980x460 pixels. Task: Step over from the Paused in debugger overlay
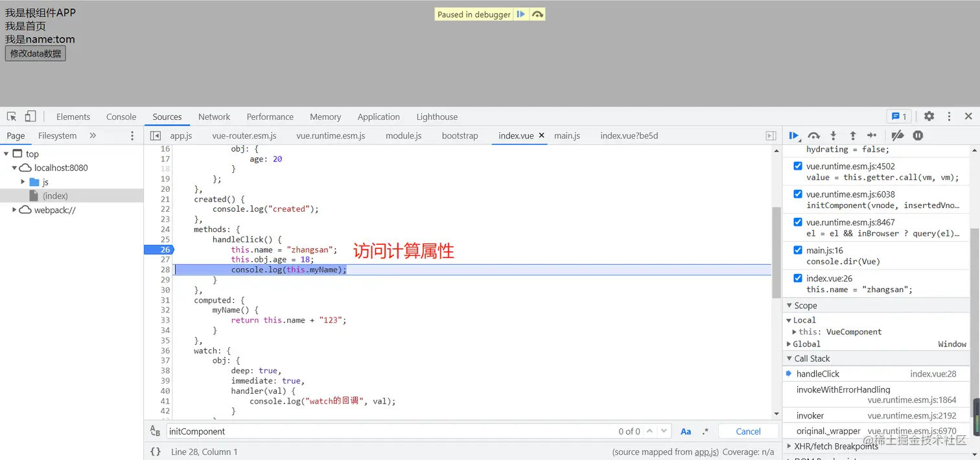537,14
